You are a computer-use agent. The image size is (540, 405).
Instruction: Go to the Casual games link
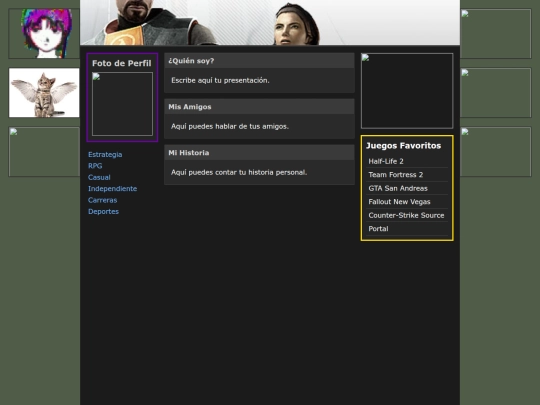pos(99,177)
